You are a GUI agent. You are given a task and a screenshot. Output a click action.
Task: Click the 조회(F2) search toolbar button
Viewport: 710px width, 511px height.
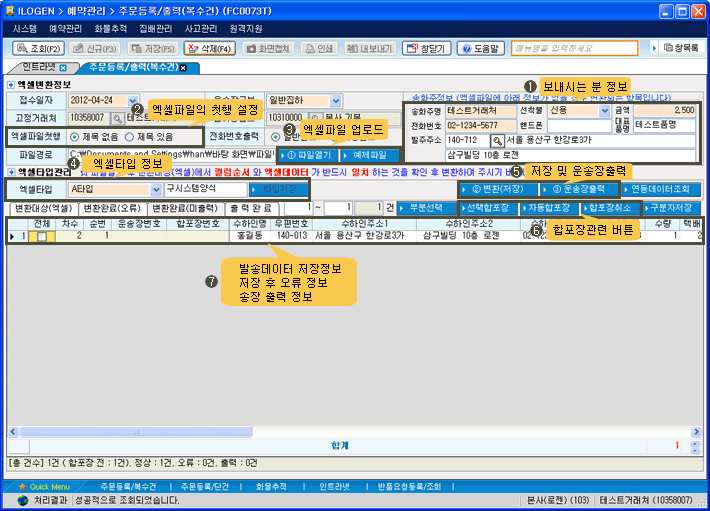[x=38, y=48]
